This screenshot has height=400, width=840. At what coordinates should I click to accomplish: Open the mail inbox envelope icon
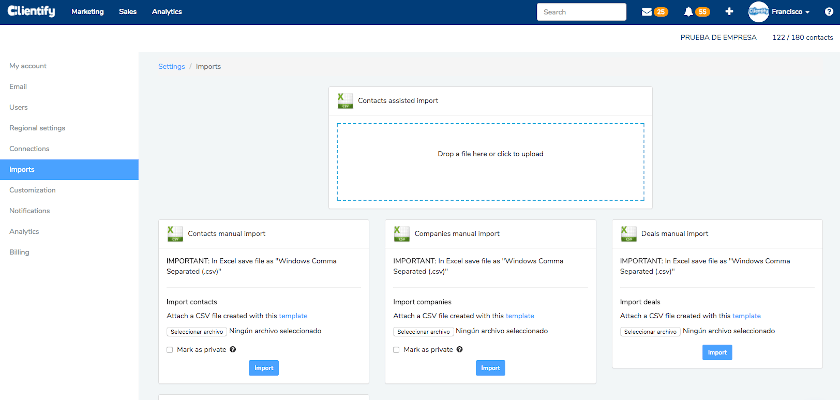pyautogui.click(x=647, y=12)
